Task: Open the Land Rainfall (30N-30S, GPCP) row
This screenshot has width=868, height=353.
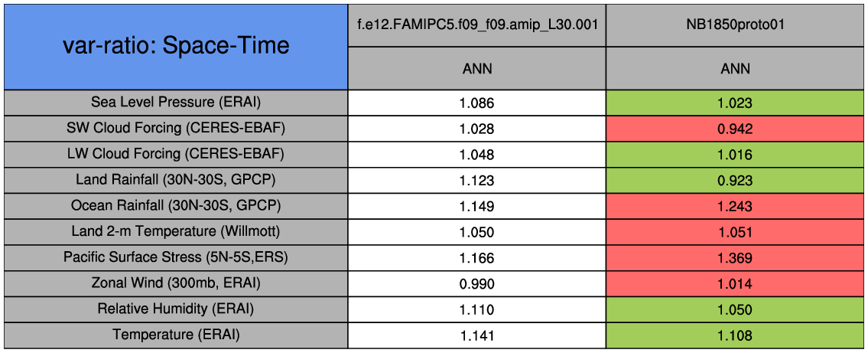Action: tap(176, 180)
